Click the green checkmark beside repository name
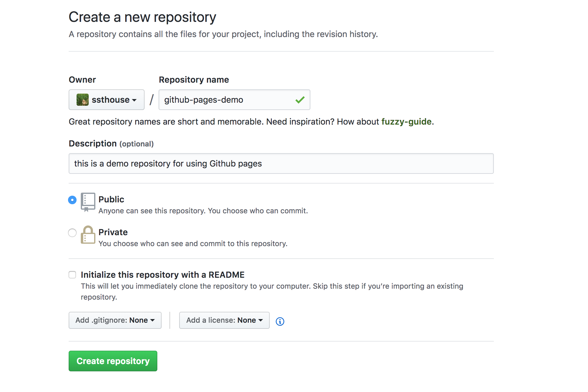The image size is (588, 392). [299, 100]
